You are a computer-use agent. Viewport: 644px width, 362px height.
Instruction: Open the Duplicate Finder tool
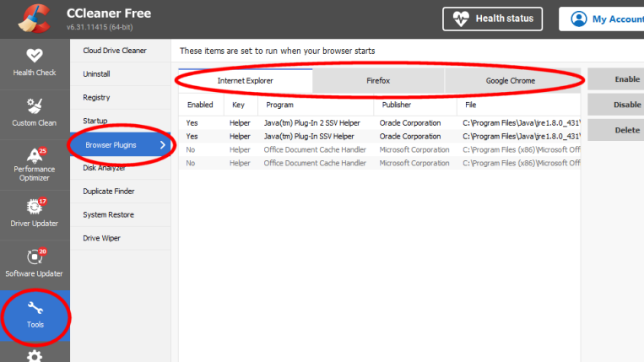111,192
